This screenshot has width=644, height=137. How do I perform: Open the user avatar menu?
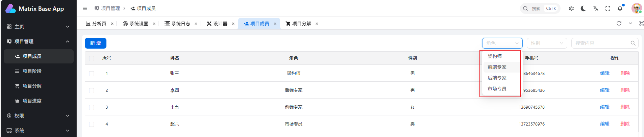[637, 8]
